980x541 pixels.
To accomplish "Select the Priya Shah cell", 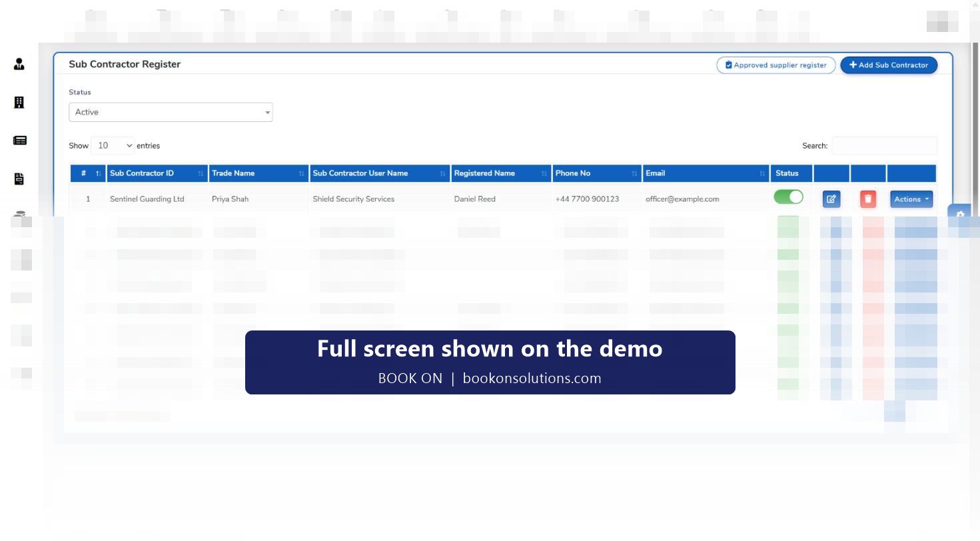I will pyautogui.click(x=230, y=199).
